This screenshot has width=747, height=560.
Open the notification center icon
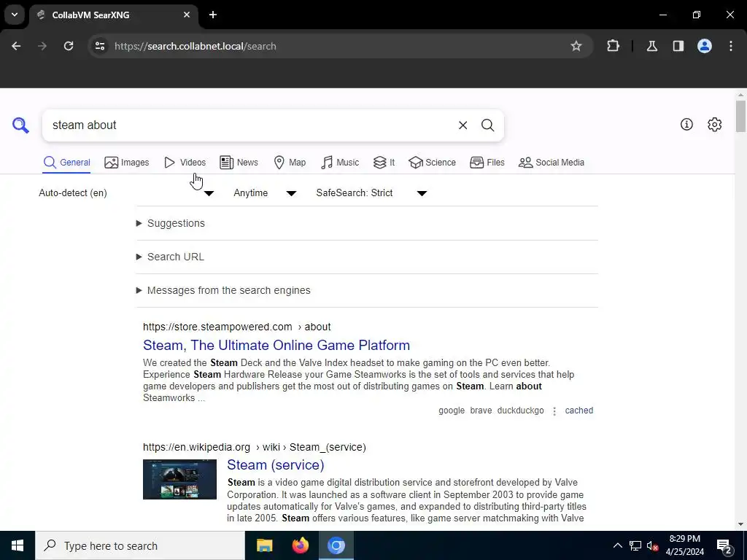pyautogui.click(x=724, y=545)
